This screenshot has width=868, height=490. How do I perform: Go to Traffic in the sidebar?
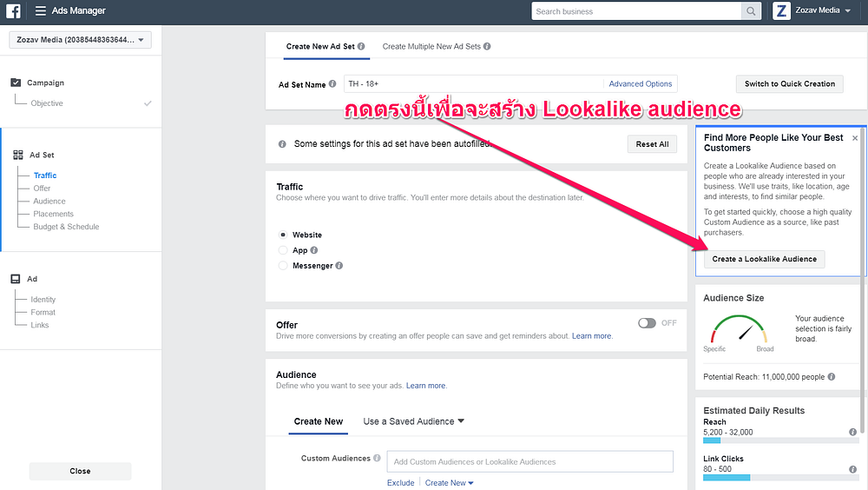[45, 175]
